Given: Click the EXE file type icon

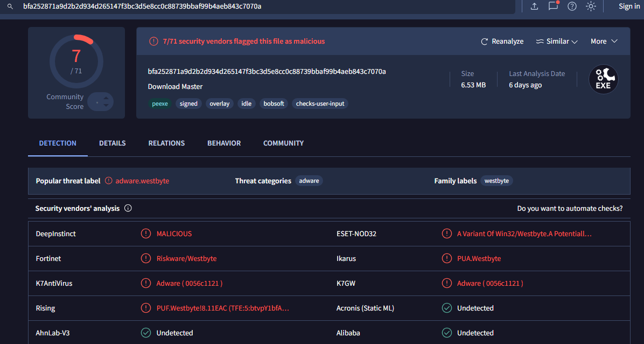Looking at the screenshot, I should 603,79.
